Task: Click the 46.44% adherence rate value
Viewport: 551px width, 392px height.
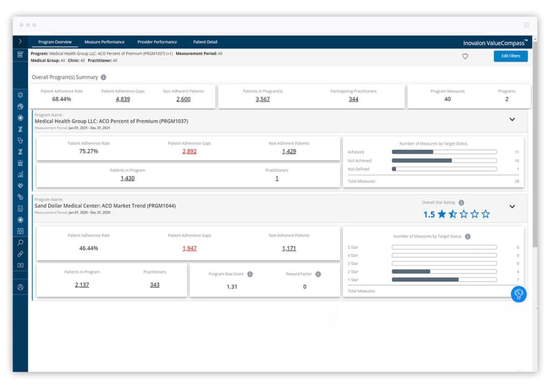Action: (x=89, y=248)
